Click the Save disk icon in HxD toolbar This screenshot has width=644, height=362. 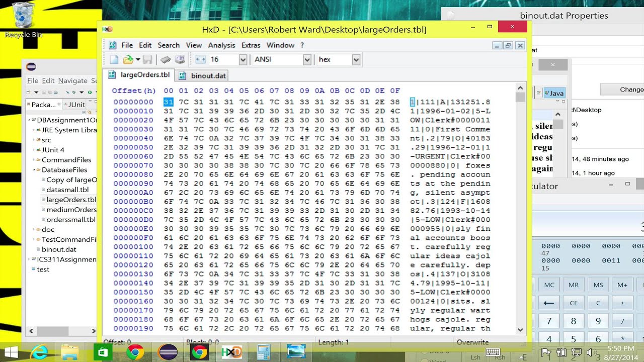point(147,60)
